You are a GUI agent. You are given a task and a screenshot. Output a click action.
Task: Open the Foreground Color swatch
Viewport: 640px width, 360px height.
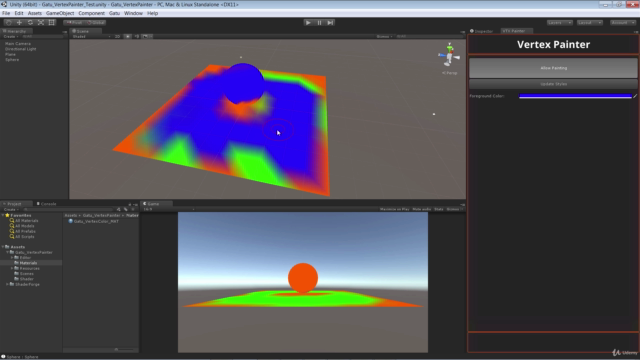click(x=575, y=96)
